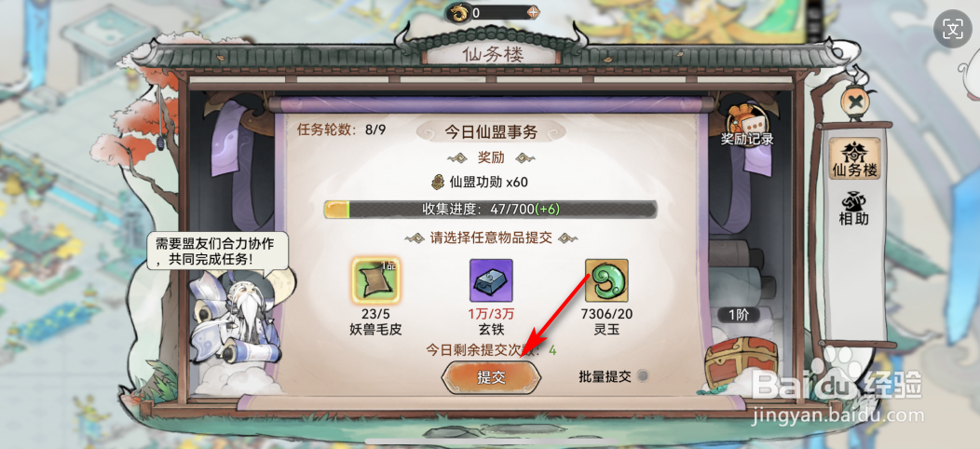The image size is (980, 449).
Task: Open the 奖励记录 reward log icon
Action: point(747,124)
